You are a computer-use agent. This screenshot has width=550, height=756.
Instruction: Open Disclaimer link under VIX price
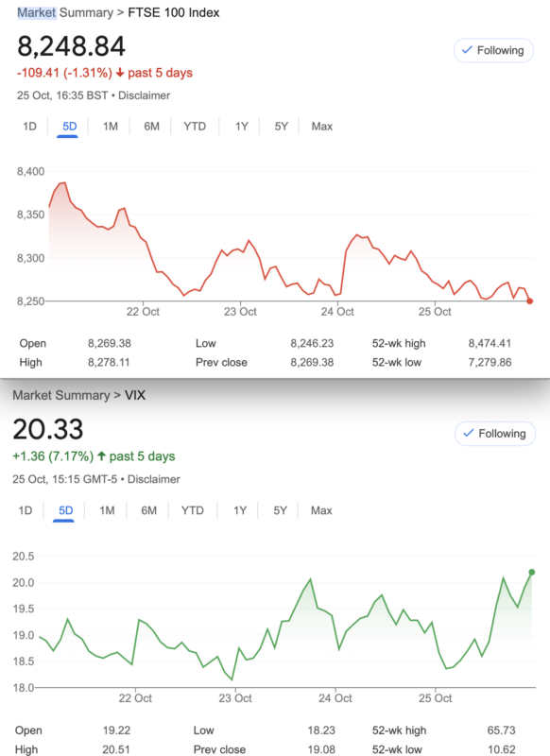pyautogui.click(x=153, y=479)
